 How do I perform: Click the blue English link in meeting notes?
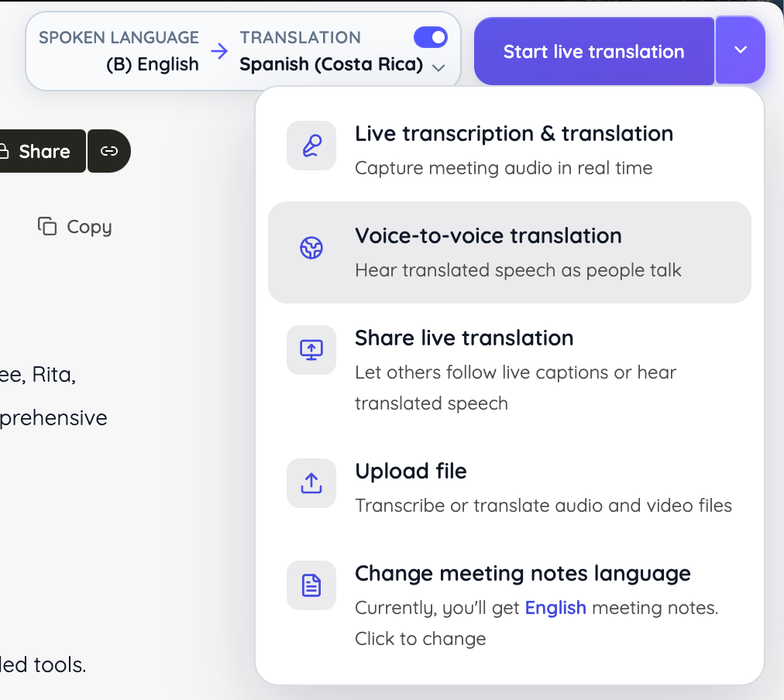[x=555, y=608]
